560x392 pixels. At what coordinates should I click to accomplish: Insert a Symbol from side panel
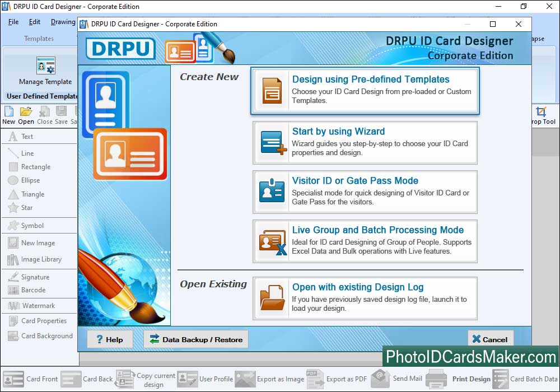pyautogui.click(x=26, y=226)
